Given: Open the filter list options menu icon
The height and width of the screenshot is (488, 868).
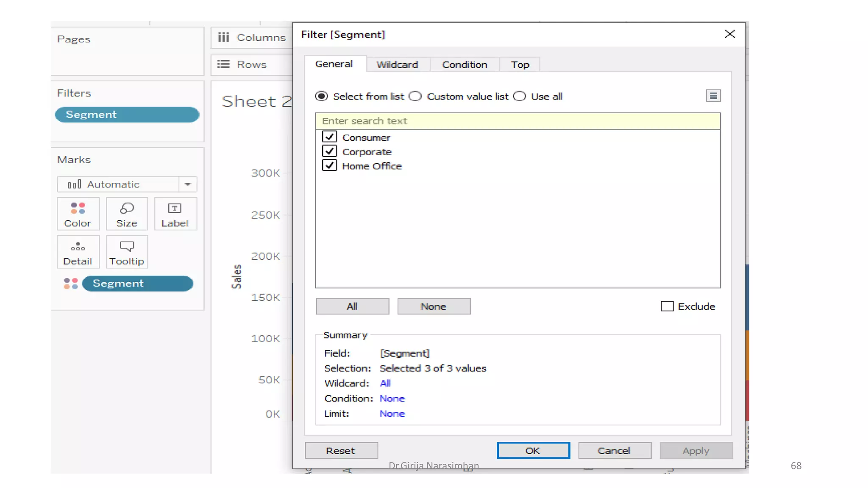Looking at the screenshot, I should (713, 96).
